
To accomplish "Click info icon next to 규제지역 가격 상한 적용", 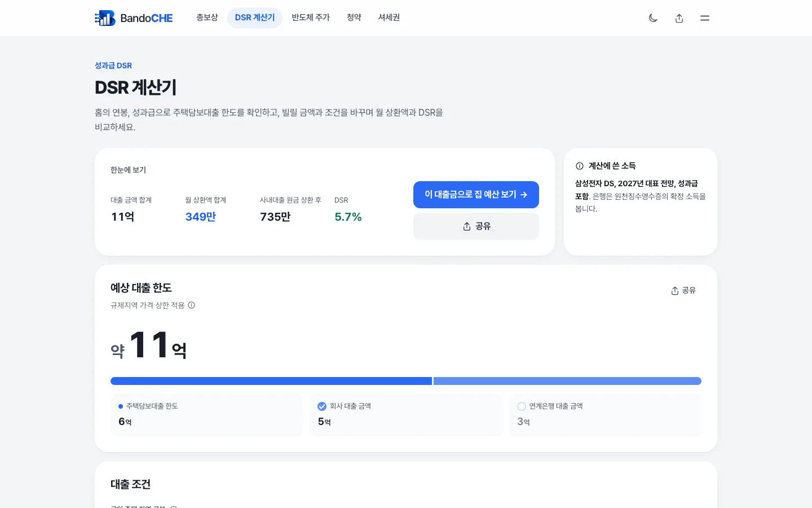I will (x=192, y=305).
